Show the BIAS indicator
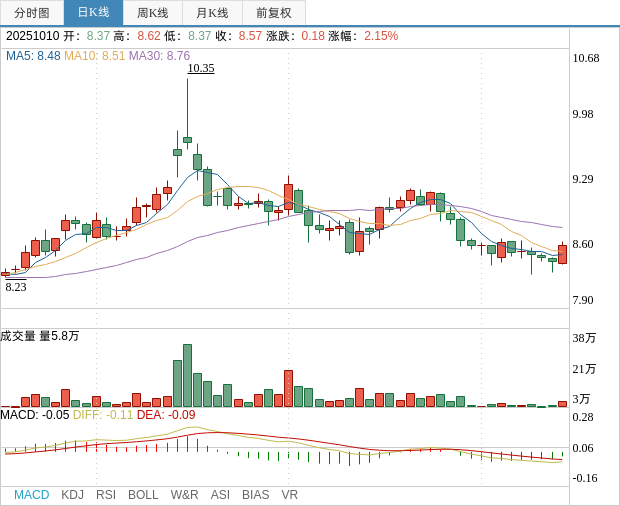620x506 pixels. (x=255, y=495)
